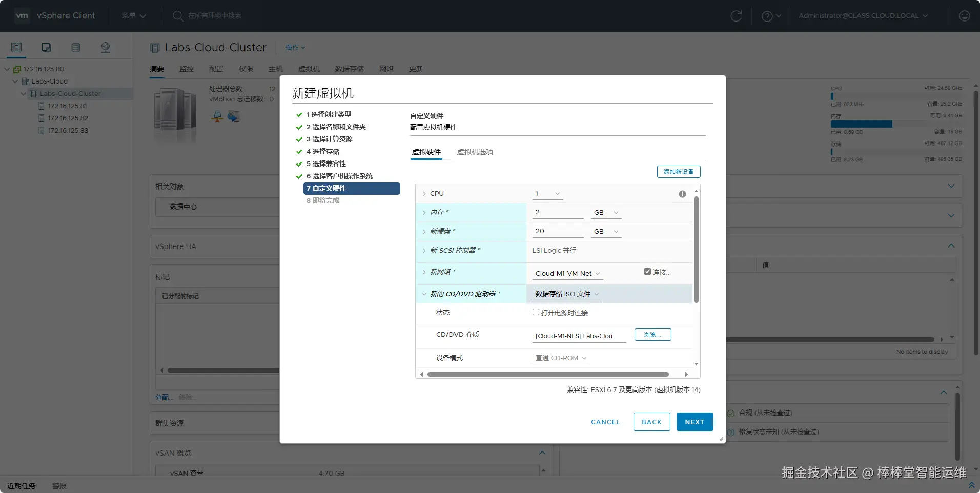Open the 近期任务 panel tab
This screenshot has width=980, height=493.
point(22,486)
